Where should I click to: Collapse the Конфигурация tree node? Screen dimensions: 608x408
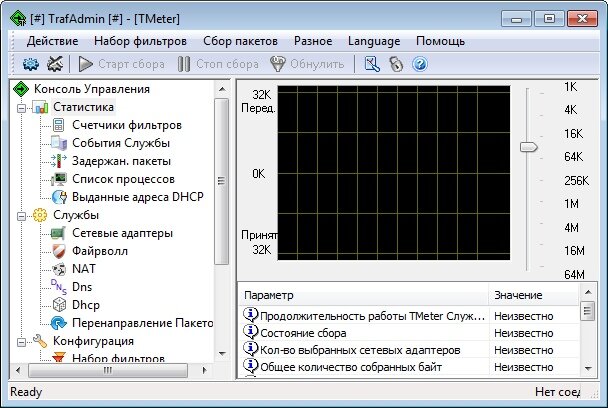click(x=22, y=342)
